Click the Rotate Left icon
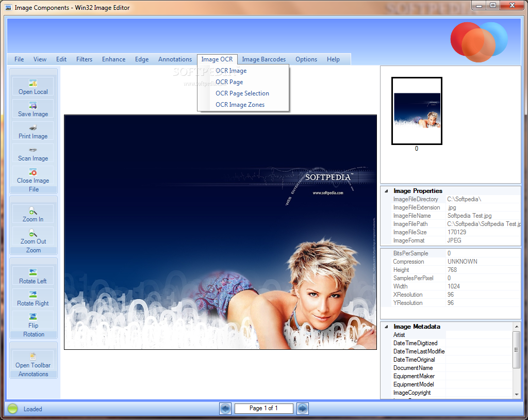 pyautogui.click(x=33, y=272)
